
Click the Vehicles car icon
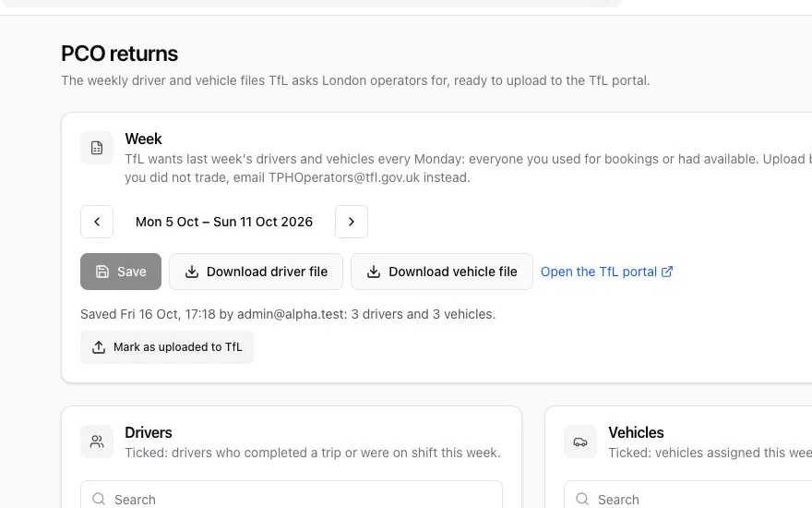[x=580, y=441]
